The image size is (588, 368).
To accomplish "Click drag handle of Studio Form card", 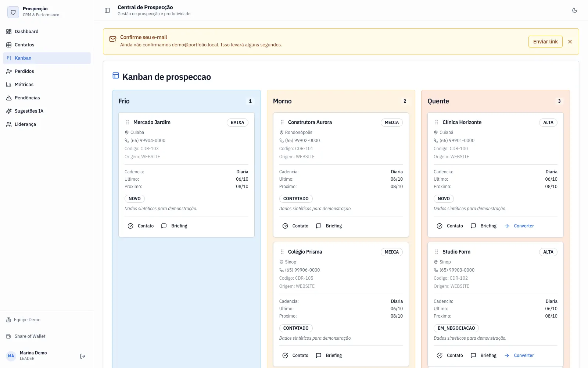I will [x=437, y=252].
